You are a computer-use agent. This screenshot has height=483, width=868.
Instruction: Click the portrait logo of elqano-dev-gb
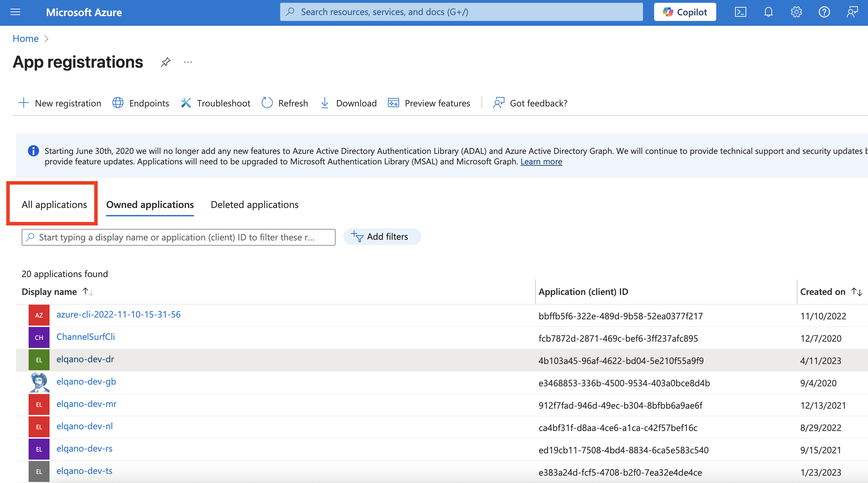click(39, 382)
